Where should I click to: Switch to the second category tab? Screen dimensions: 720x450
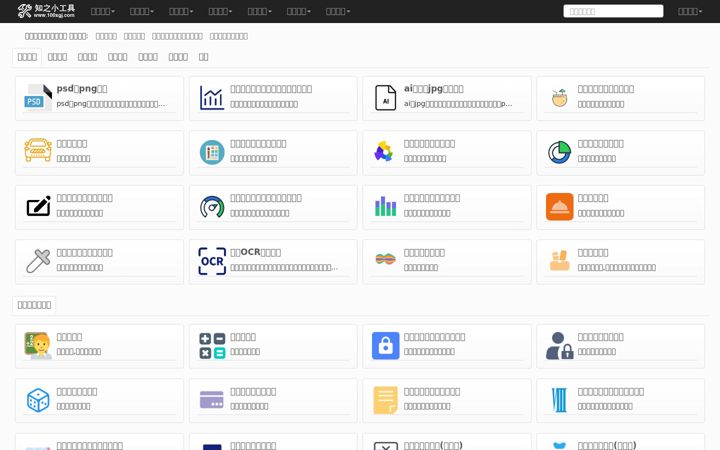[x=57, y=57]
